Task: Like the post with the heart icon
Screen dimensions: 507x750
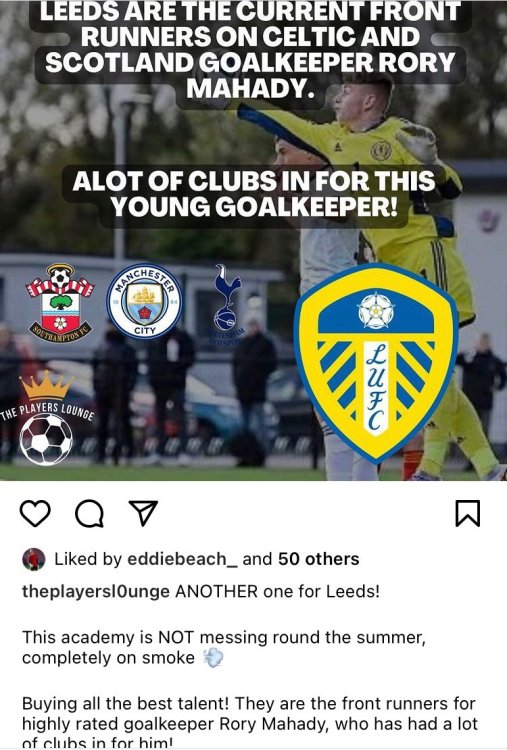Action: pos(35,514)
